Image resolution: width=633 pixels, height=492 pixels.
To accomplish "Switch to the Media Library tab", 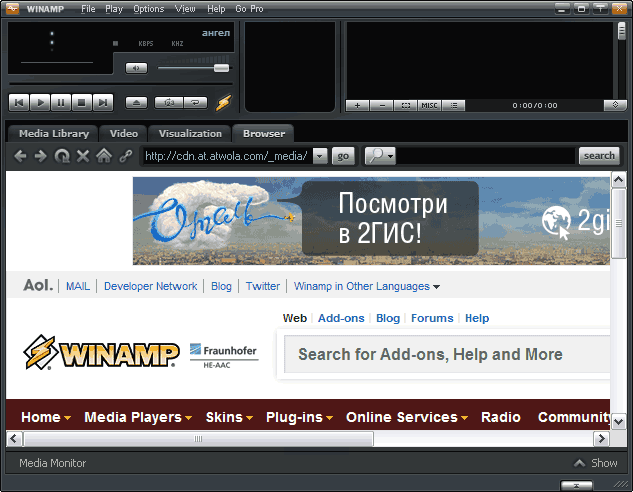I will pos(54,134).
